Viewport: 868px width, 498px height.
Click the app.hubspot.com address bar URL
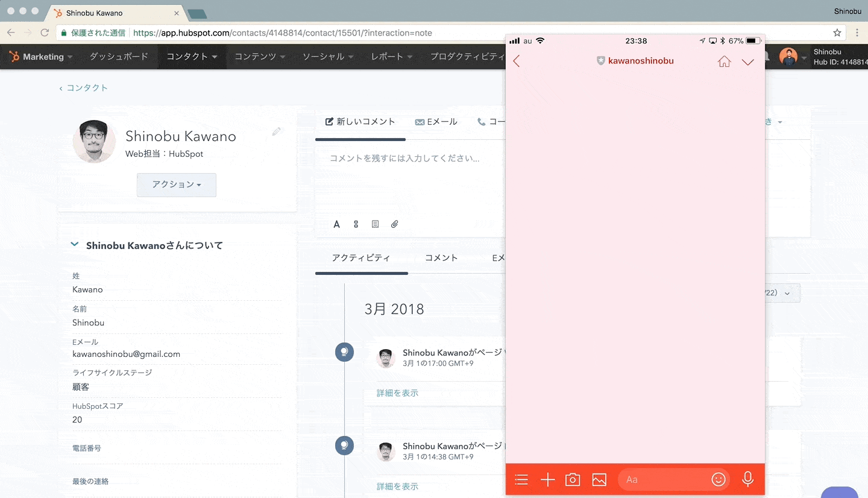click(282, 33)
